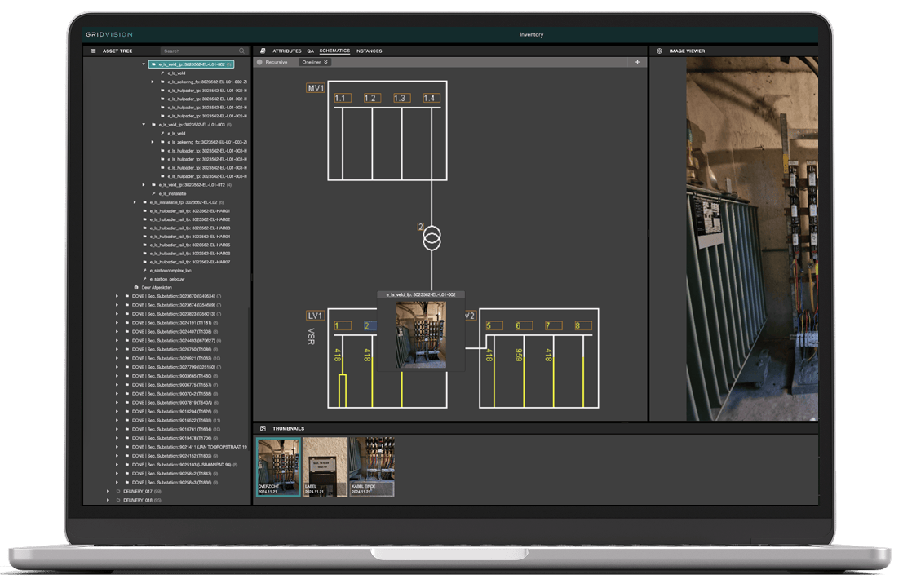The height and width of the screenshot is (588, 903).
Task: Click the transformer symbol labeled 2
Action: (432, 240)
